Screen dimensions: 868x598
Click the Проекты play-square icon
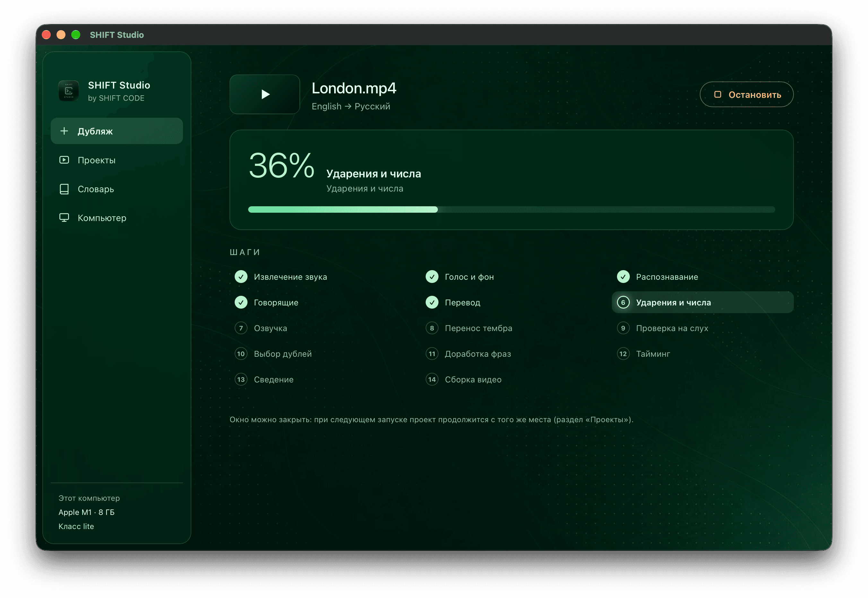[64, 160]
